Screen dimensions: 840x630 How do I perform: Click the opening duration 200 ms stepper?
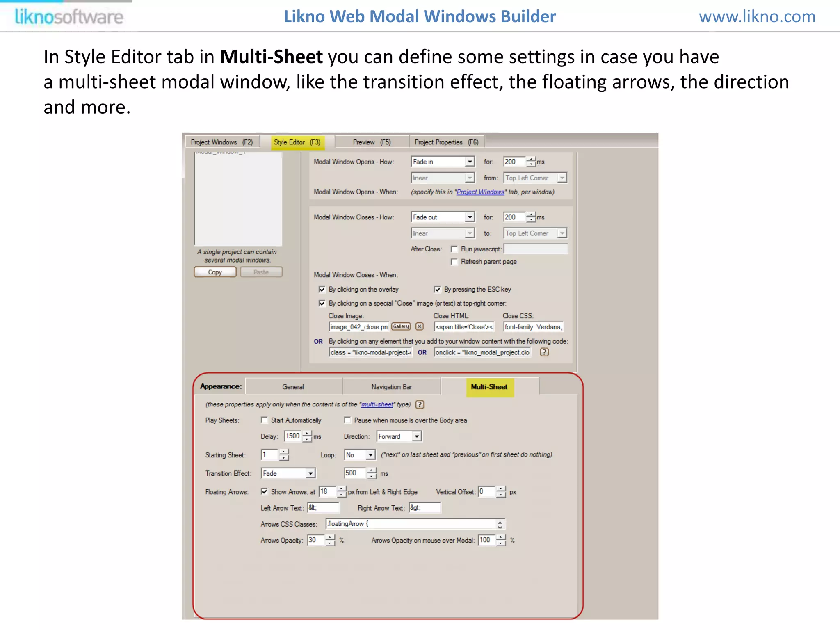(x=531, y=162)
